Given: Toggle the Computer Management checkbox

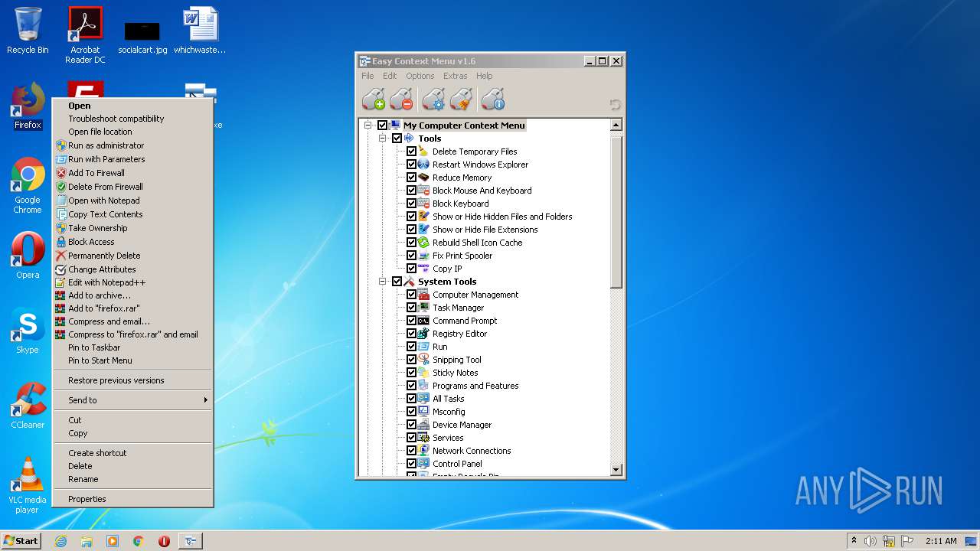Looking at the screenshot, I should [411, 295].
